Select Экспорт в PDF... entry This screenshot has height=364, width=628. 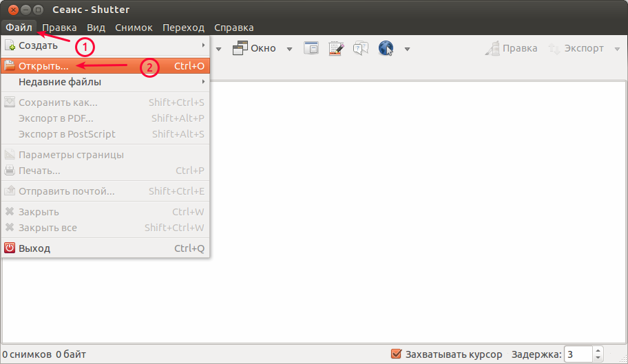[105, 118]
